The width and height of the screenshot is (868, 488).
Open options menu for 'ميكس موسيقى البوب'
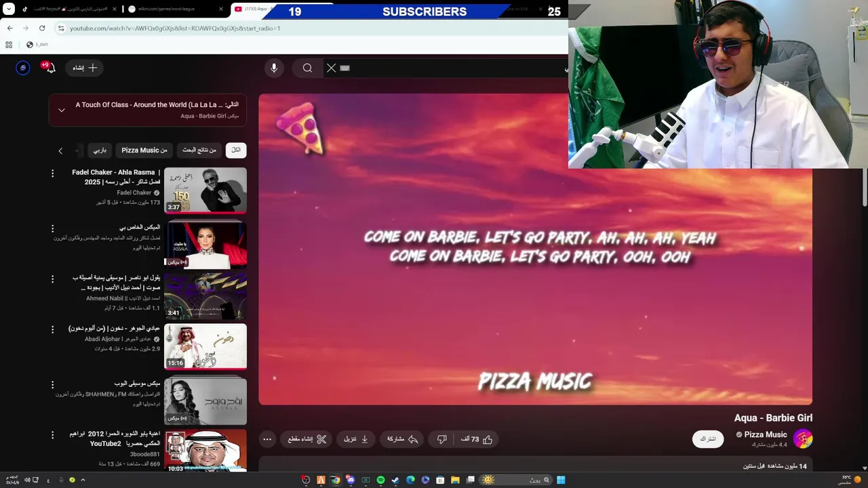click(52, 384)
